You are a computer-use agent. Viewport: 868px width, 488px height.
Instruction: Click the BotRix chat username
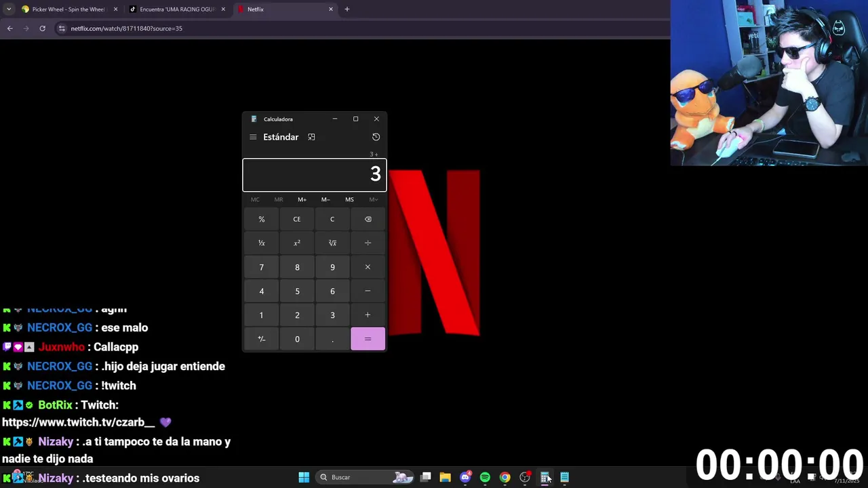(55, 405)
